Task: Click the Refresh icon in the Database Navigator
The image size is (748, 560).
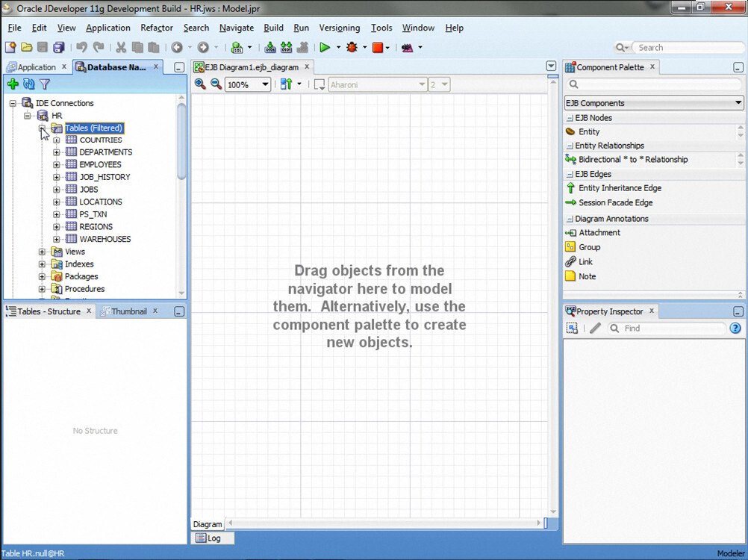Action: [x=28, y=84]
